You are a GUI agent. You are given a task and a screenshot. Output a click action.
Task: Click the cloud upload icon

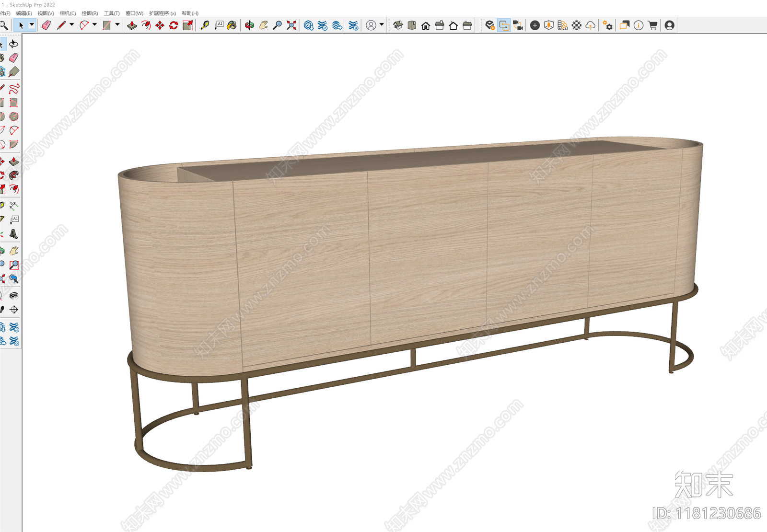pos(591,25)
